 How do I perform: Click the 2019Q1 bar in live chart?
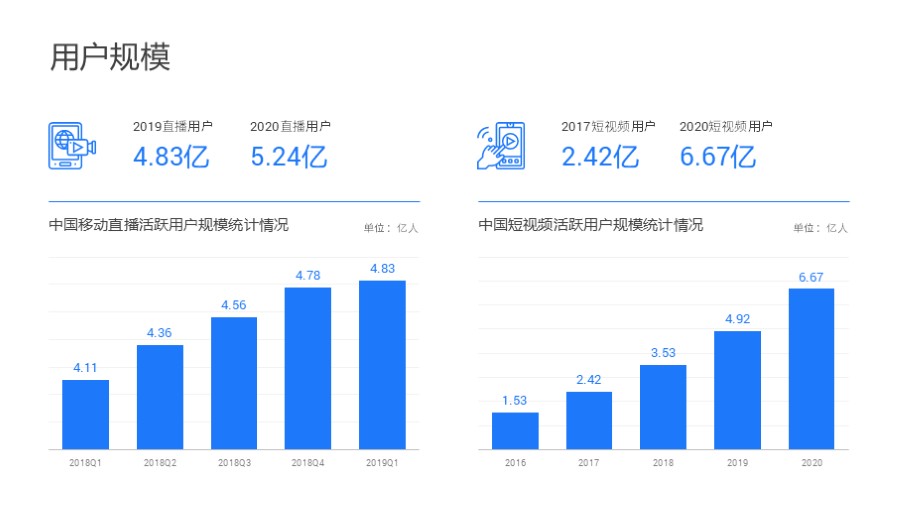[382, 365]
